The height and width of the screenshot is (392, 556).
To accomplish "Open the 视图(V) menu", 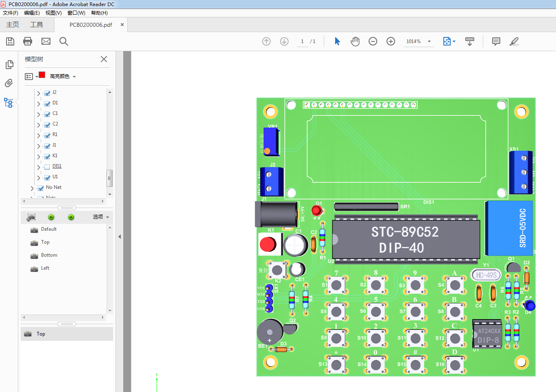I will click(x=54, y=13).
